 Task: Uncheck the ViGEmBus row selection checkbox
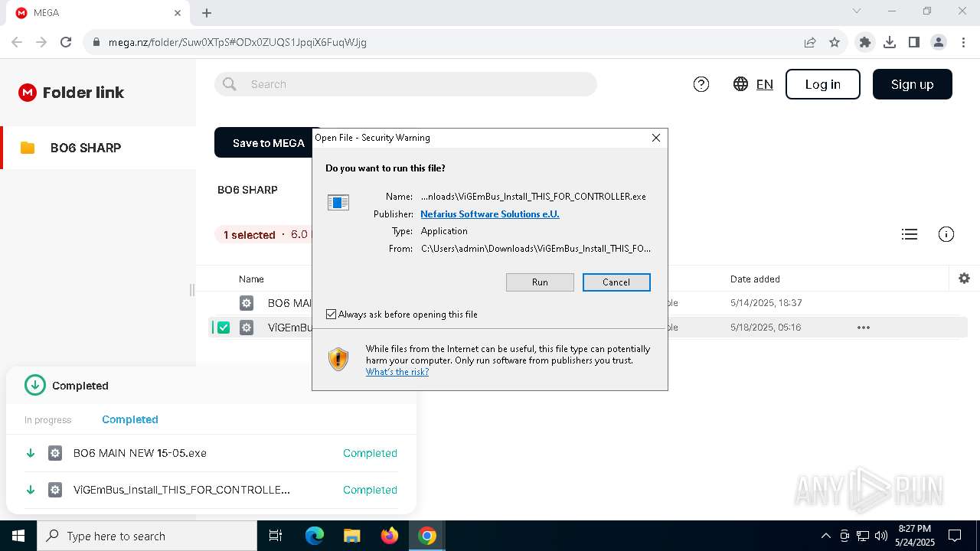pos(224,328)
